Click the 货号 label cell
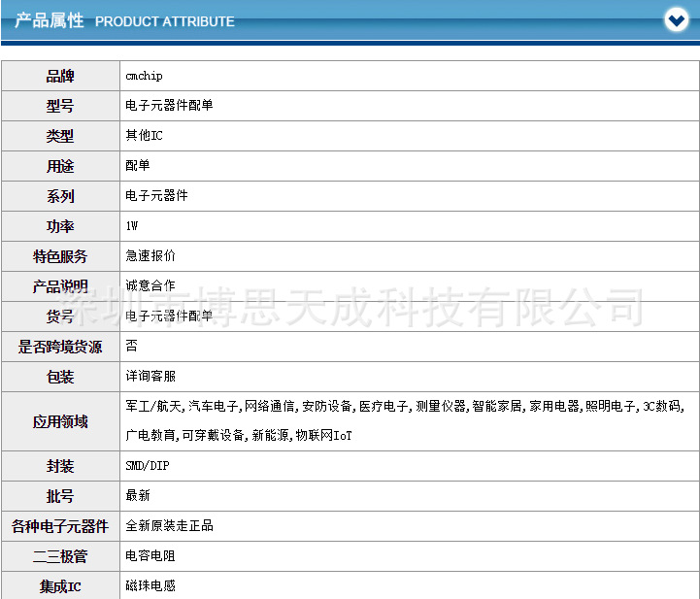 (x=60, y=316)
